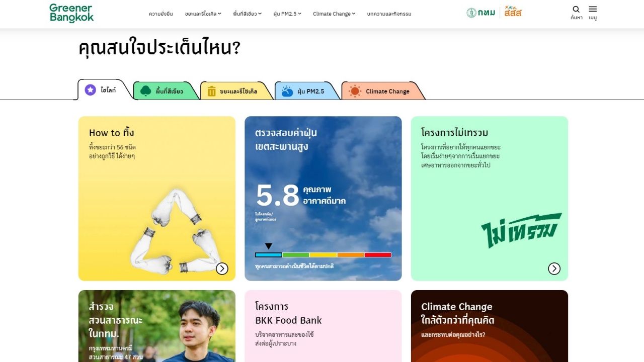
Task: Expand the ขยะและรีไซเคิล nav dropdown
Action: click(203, 14)
